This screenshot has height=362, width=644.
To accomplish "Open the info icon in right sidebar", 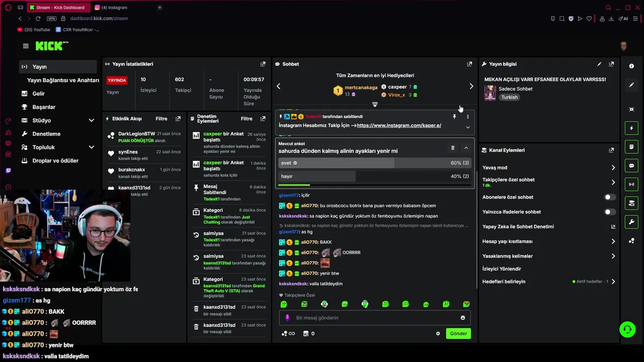I will (x=631, y=66).
